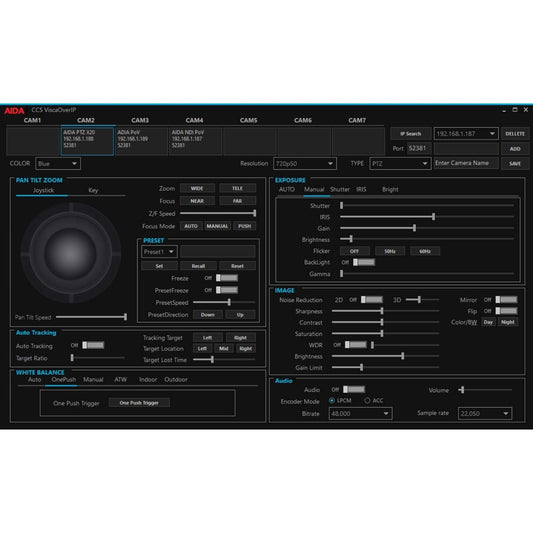Enable the Auto Tracking switch
This screenshot has width=533, height=533.
click(93, 345)
